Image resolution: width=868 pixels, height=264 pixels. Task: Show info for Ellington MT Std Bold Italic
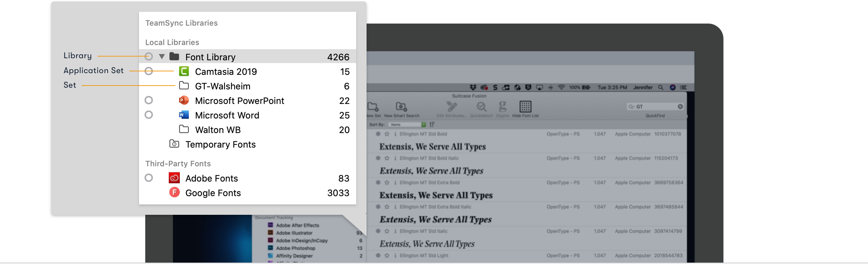pyautogui.click(x=395, y=158)
